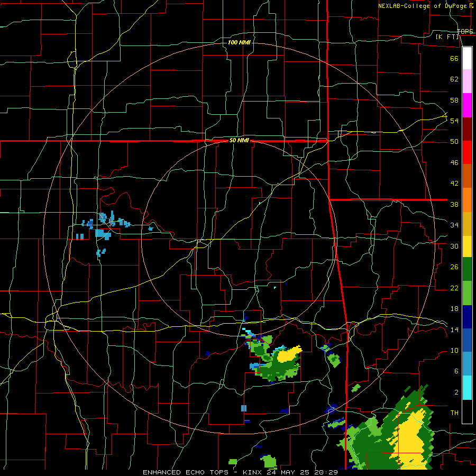Select the medium blue legend swatch near 10

pos(467,340)
